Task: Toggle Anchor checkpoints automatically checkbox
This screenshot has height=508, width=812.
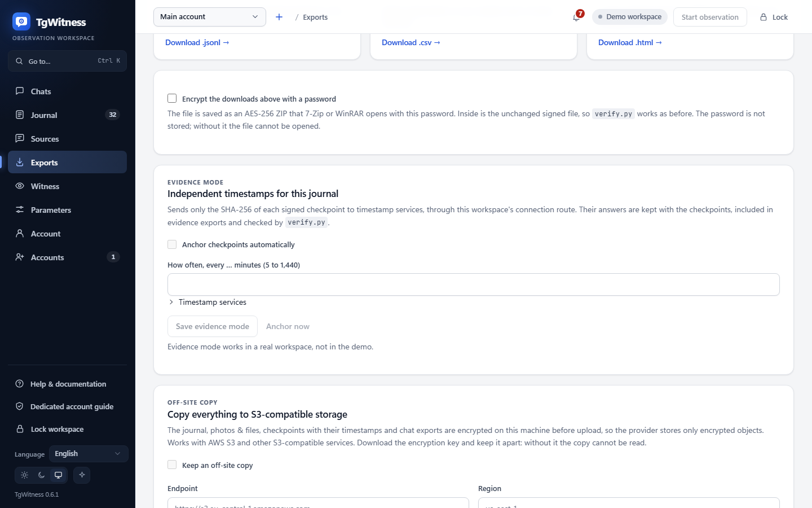Action: (x=172, y=244)
